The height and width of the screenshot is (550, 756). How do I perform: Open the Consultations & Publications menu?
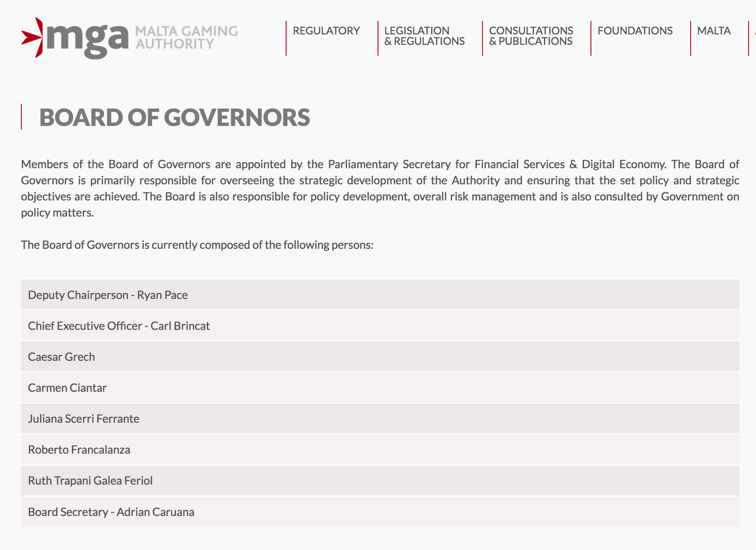[x=531, y=36]
